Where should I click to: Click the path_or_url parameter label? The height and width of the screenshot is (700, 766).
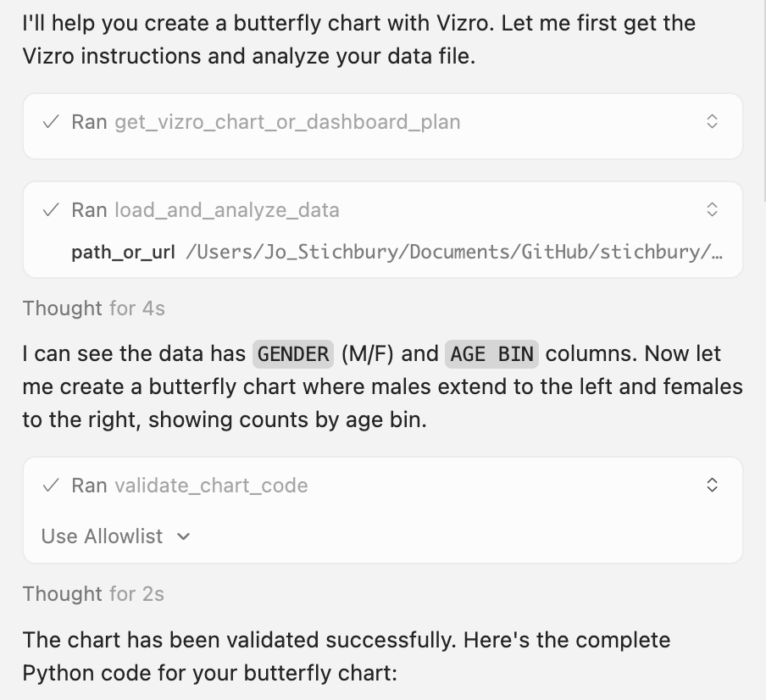point(123,252)
